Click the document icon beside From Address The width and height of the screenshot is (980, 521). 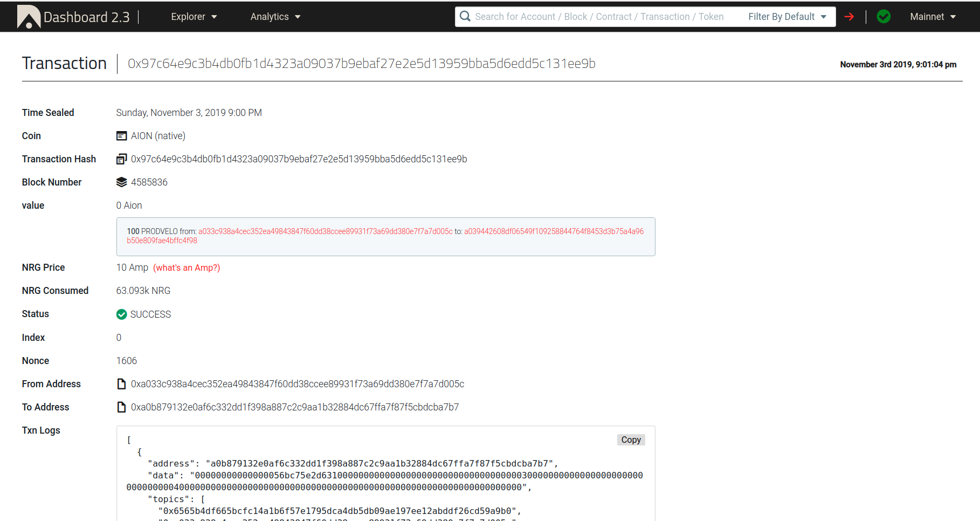pyautogui.click(x=121, y=383)
